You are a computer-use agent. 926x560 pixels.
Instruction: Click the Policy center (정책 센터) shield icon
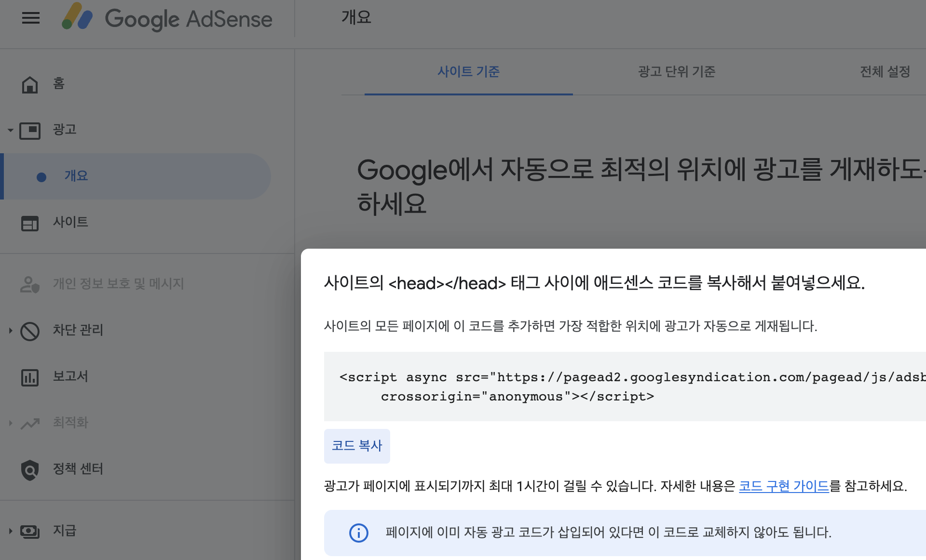(30, 470)
